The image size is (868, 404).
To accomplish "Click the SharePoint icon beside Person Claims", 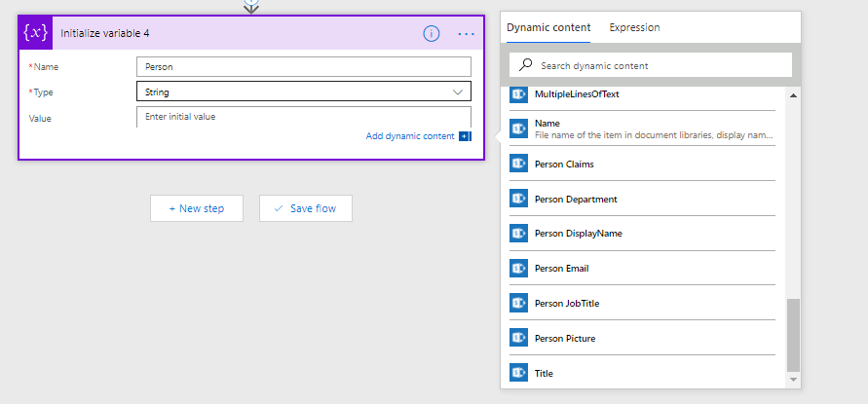I will pyautogui.click(x=518, y=164).
